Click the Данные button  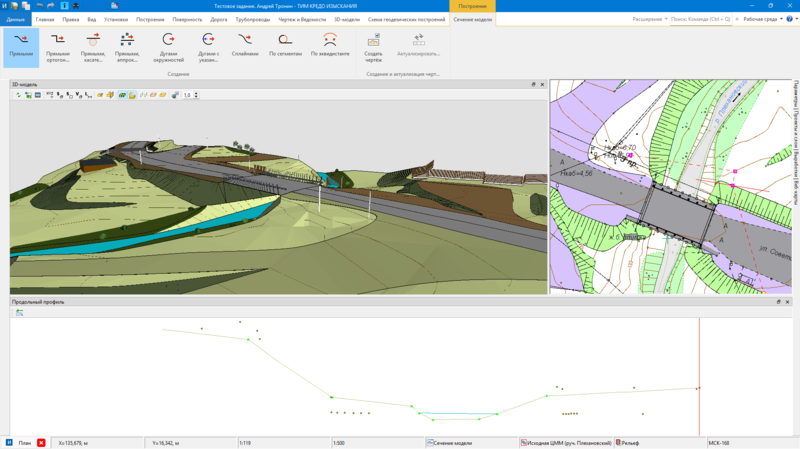pyautogui.click(x=15, y=19)
